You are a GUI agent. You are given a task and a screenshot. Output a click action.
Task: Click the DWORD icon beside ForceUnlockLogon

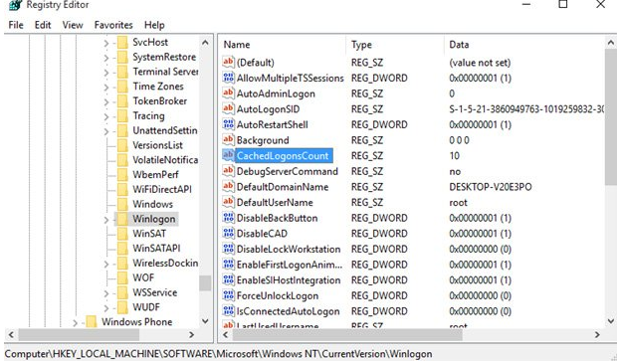tap(228, 295)
